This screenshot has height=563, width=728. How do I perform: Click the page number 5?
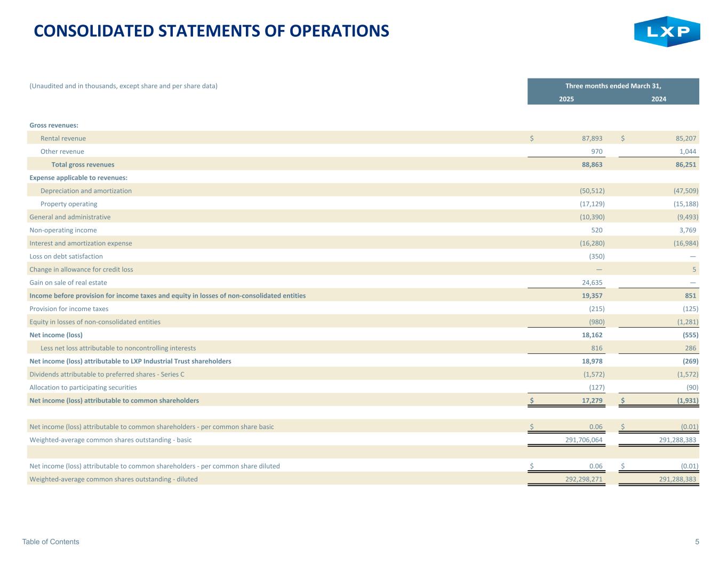697,542
